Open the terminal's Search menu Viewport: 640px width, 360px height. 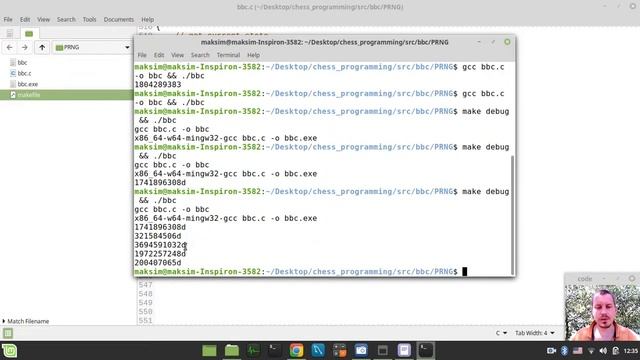point(200,55)
